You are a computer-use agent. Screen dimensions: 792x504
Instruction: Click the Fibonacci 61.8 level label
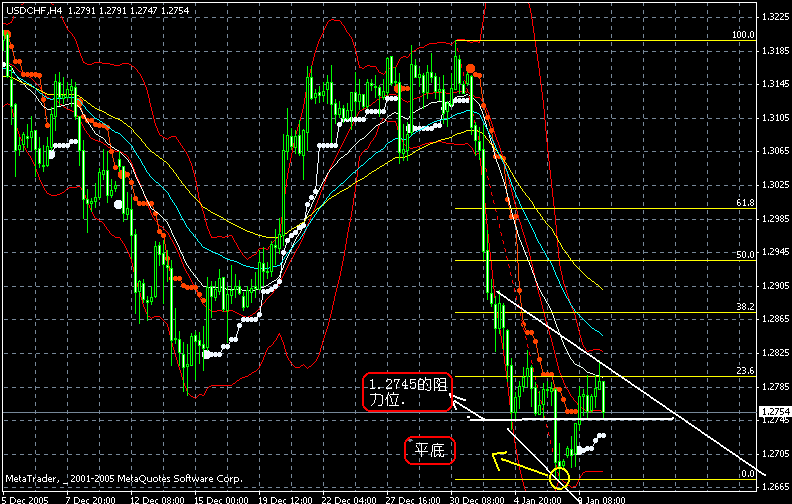click(x=746, y=203)
